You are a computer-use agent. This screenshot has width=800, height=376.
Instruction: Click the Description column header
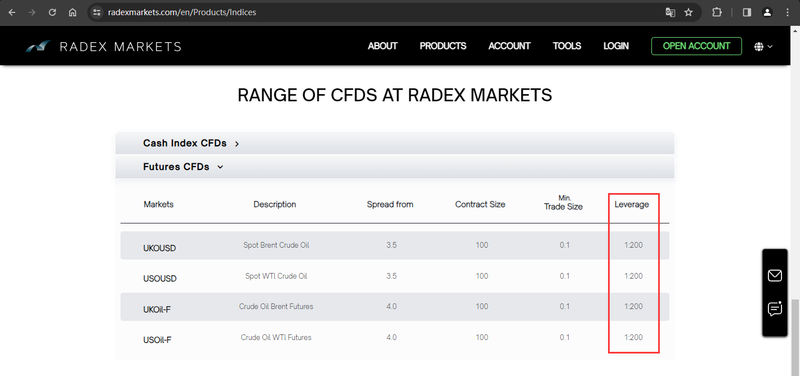274,204
